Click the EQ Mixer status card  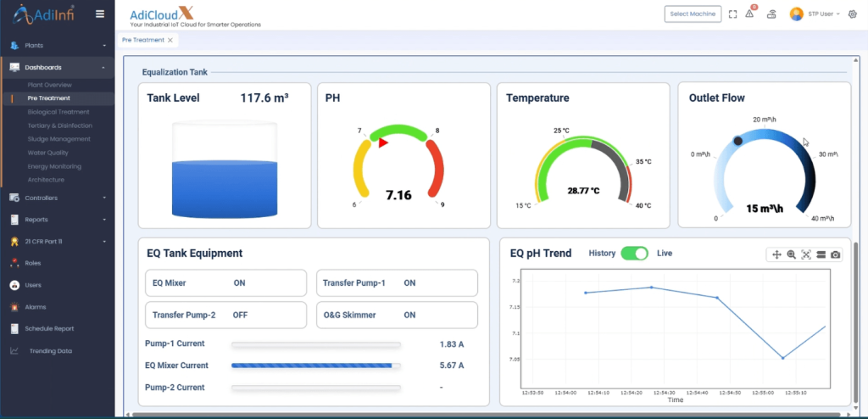coord(225,282)
